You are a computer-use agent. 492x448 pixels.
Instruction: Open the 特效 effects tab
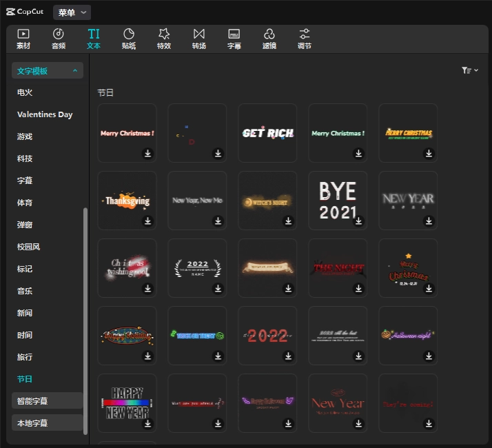pos(164,39)
